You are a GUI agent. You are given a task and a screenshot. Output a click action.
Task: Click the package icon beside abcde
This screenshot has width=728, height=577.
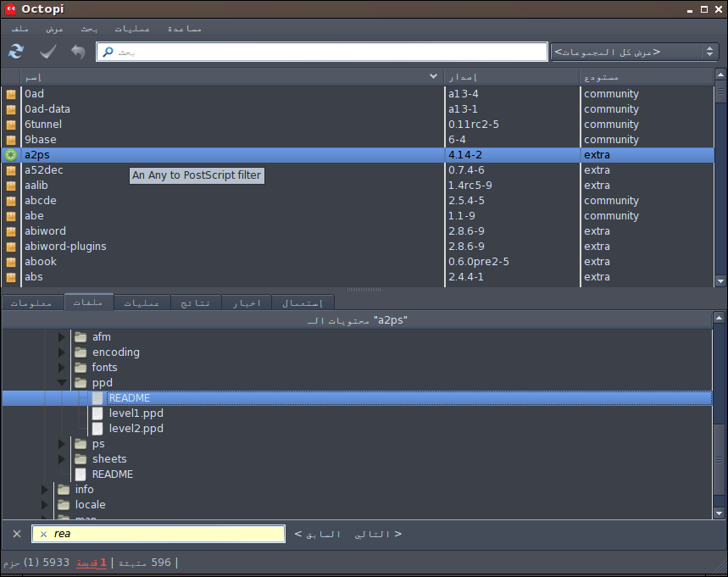pos(11,201)
